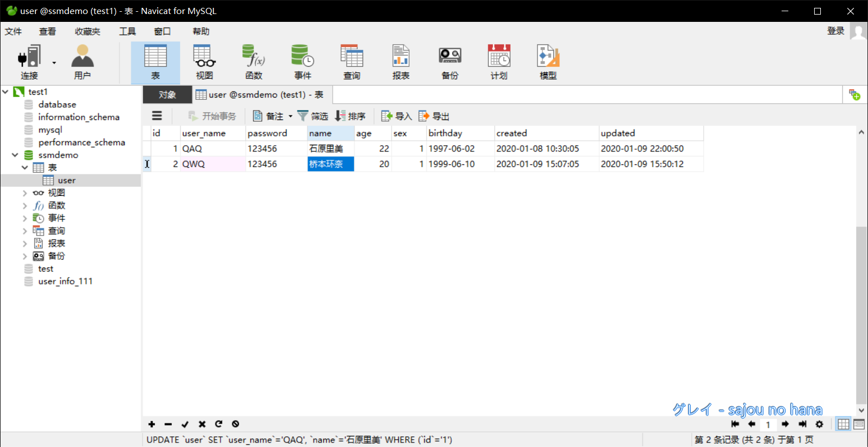Open the 连接 connection tool
Screen dimensions: 868x447
point(29,62)
